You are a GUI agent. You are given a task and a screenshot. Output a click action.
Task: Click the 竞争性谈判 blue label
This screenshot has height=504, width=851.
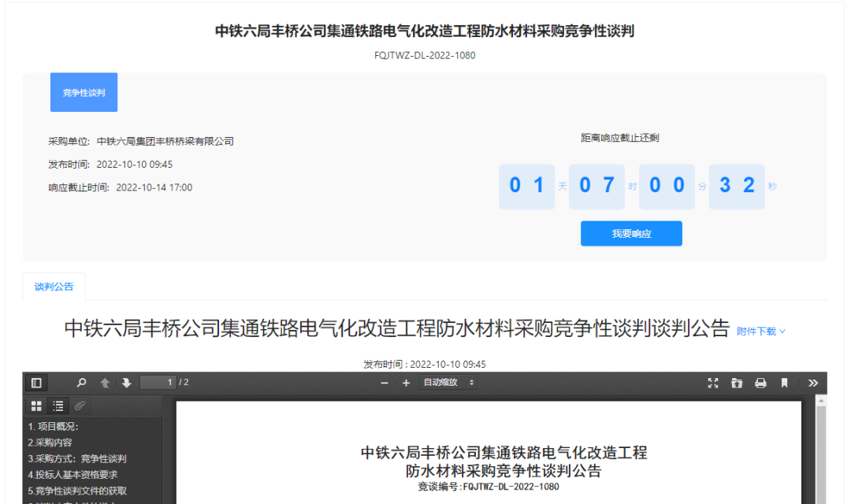(x=84, y=92)
